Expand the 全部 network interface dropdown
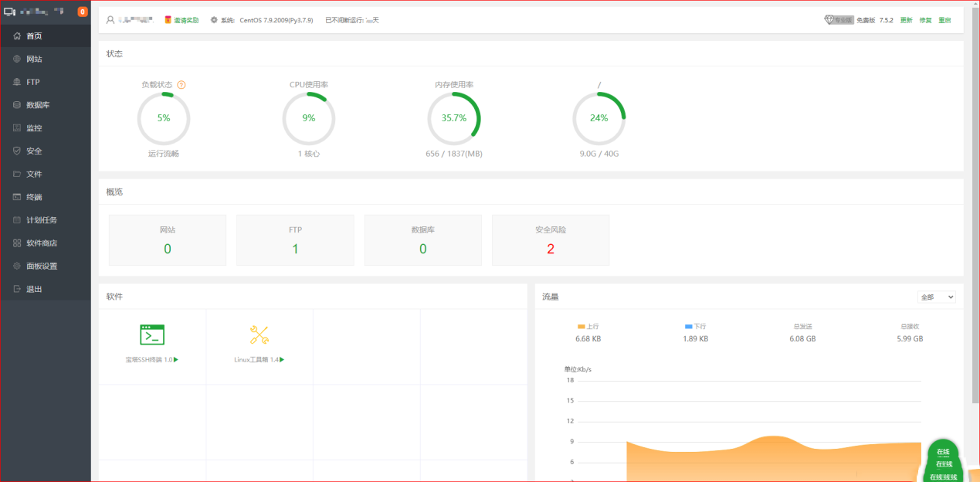Screen dimensions: 980x482 pos(937,297)
